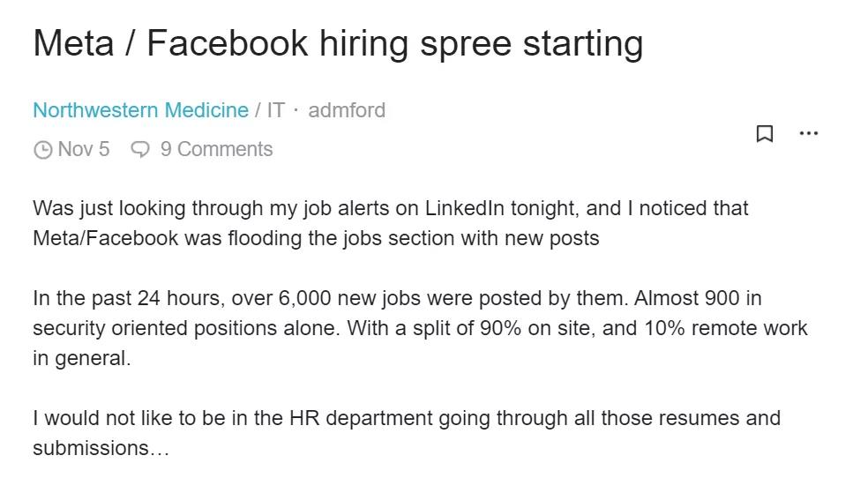
Task: Click the Nov 5 post date
Action: (x=84, y=149)
